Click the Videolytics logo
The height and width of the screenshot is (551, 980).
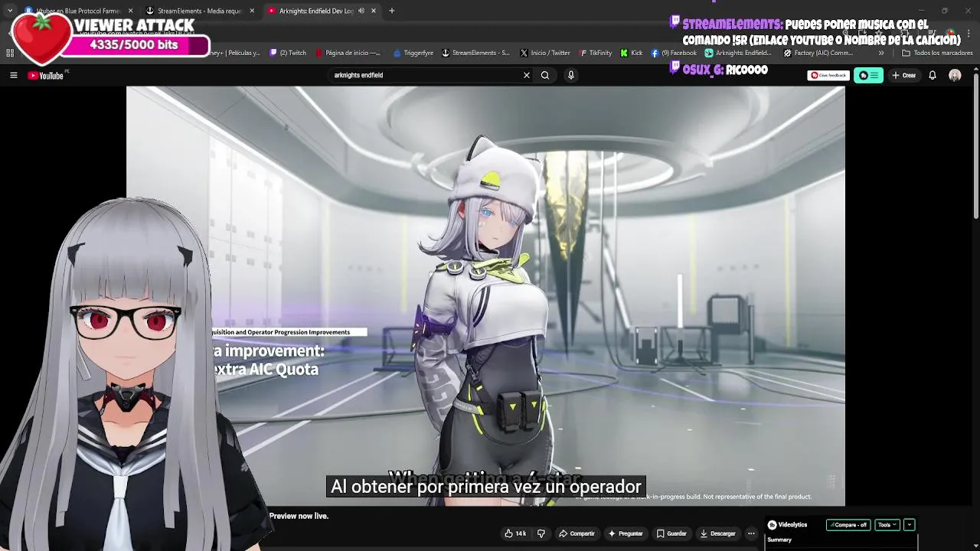(x=787, y=525)
